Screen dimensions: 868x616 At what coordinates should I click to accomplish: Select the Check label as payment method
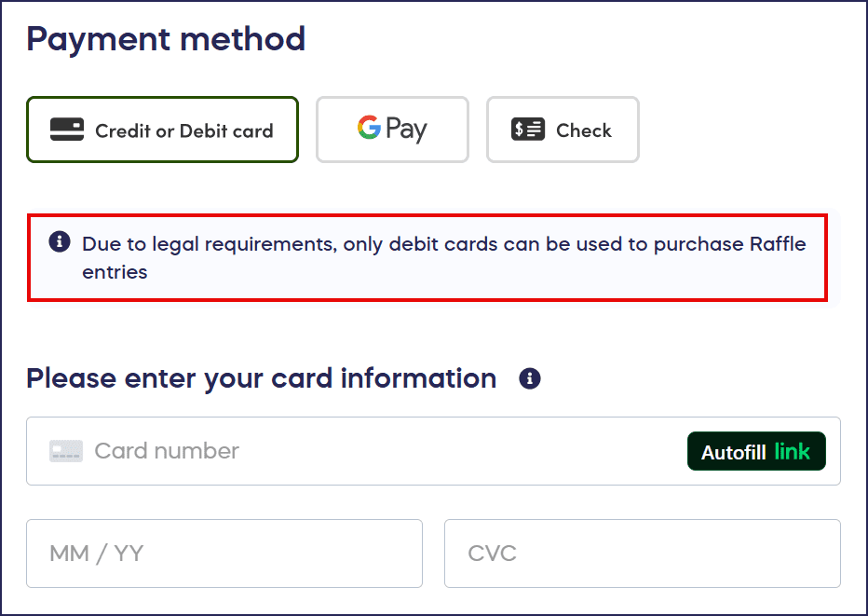584,130
